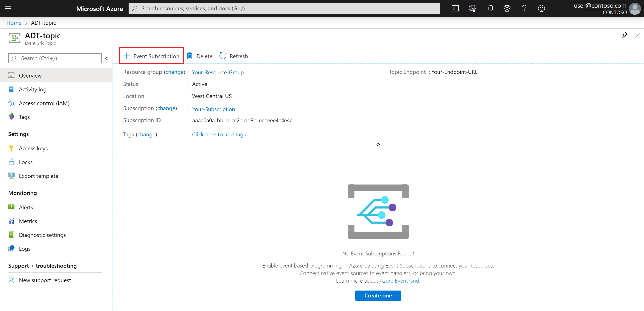Click the Metrics monitoring icon
Image resolution: width=644 pixels, height=311 pixels.
tap(11, 221)
